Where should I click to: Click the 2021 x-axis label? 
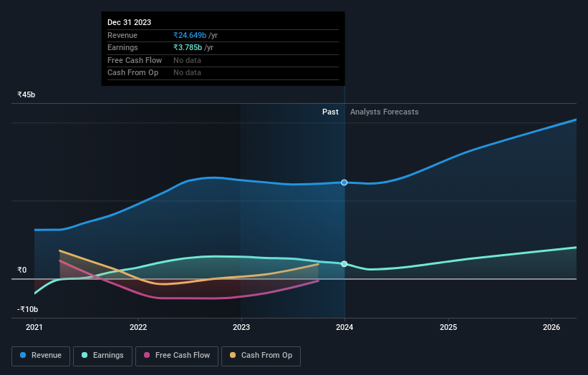[x=34, y=327]
